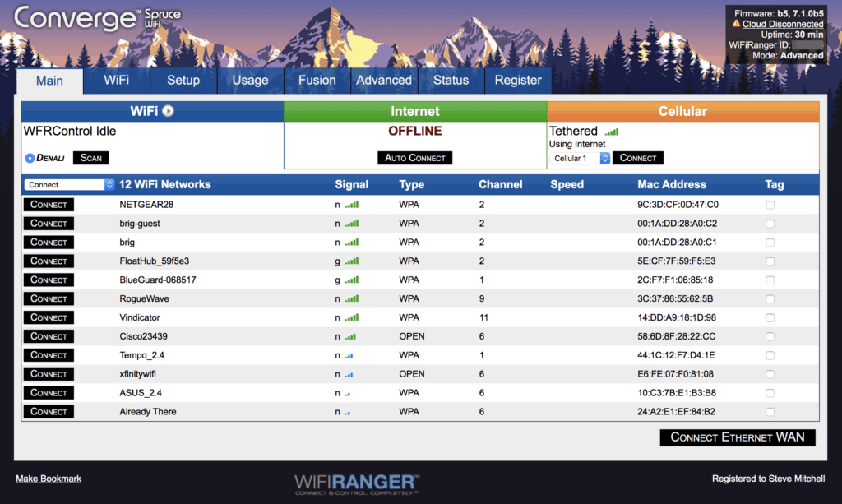The image size is (842, 504).
Task: Open the Usage tab
Action: pos(250,81)
